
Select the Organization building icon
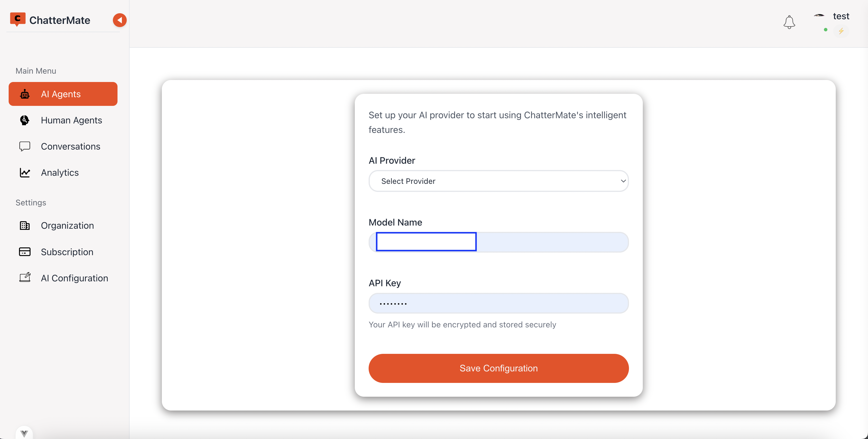click(x=24, y=226)
